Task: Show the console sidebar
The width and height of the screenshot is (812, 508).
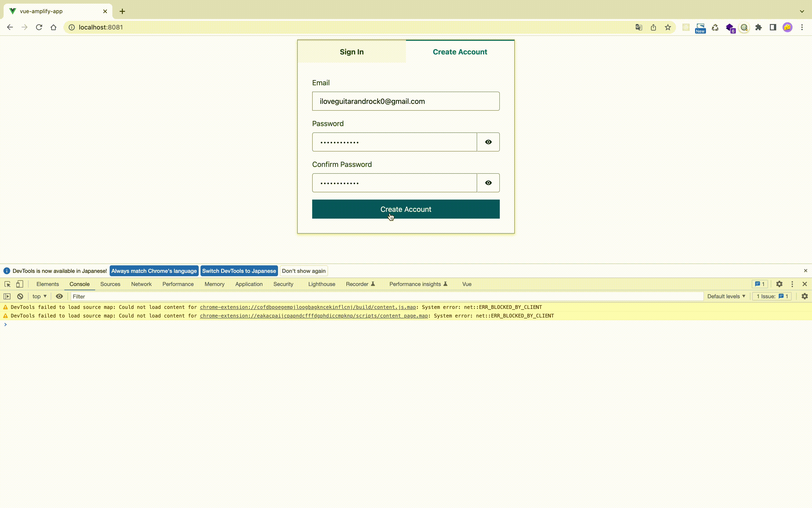Action: click(7, 296)
